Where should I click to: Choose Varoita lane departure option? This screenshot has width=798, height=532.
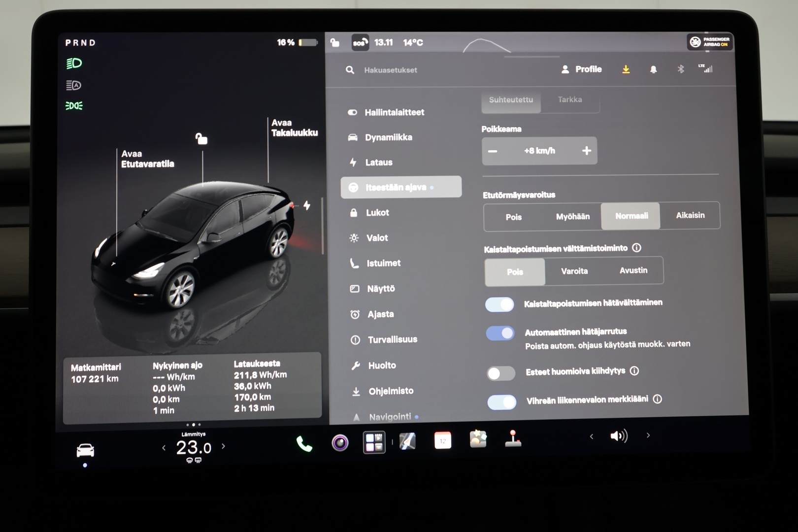point(574,271)
